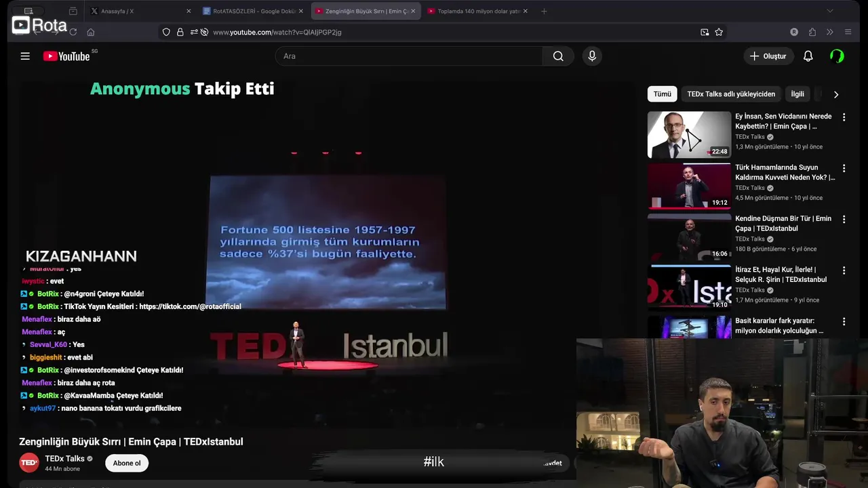Click the biggieshit 'evet abi' message
The width and height of the screenshot is (868, 488).
(x=79, y=357)
